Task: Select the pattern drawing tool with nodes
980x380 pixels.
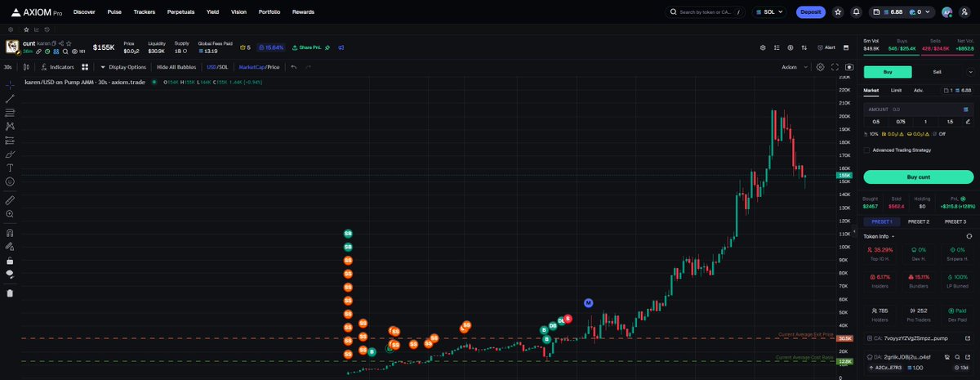Action: pyautogui.click(x=10, y=126)
